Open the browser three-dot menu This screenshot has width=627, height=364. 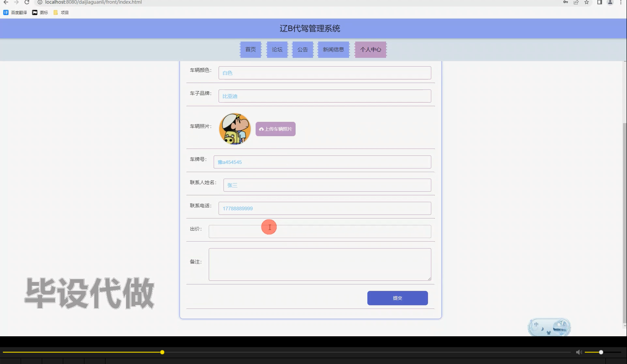[x=622, y=2]
